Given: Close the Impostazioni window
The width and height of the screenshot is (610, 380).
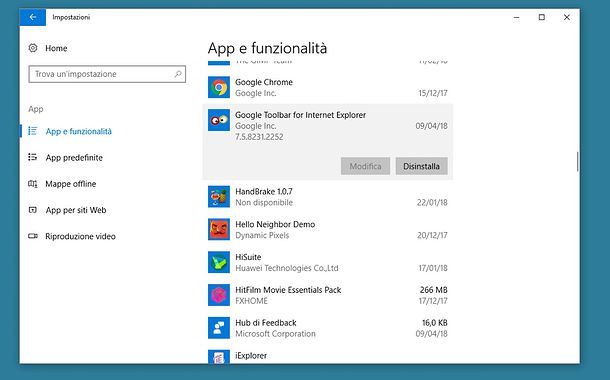Looking at the screenshot, I should (567, 17).
